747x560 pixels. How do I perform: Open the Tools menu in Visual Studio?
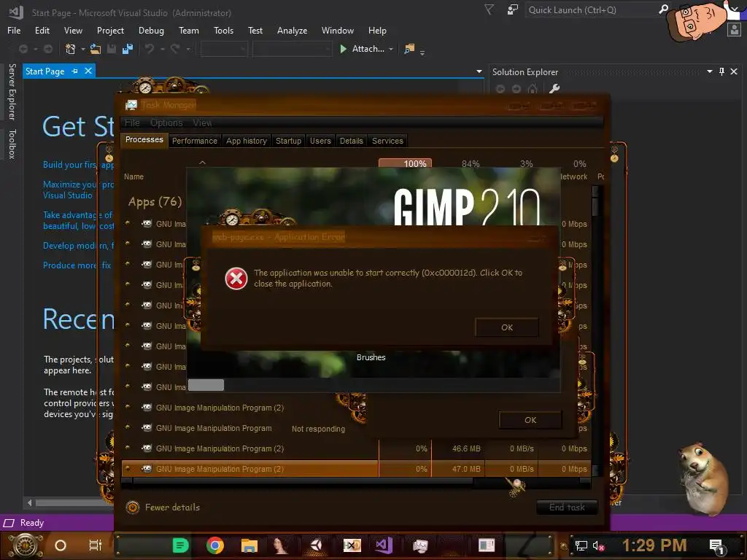223,31
